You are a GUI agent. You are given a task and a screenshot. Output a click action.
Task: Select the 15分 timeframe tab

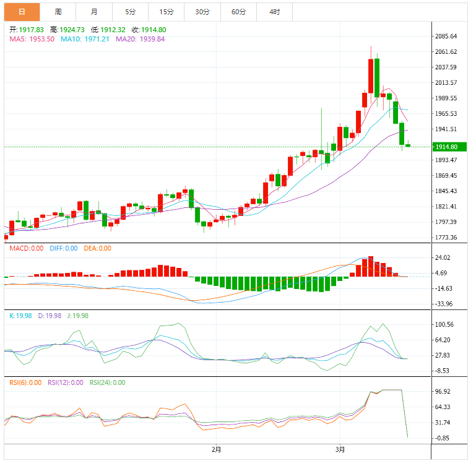tap(166, 12)
